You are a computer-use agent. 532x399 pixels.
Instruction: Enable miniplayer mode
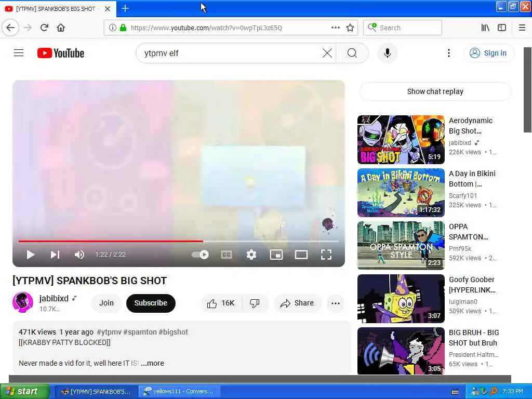click(x=276, y=255)
